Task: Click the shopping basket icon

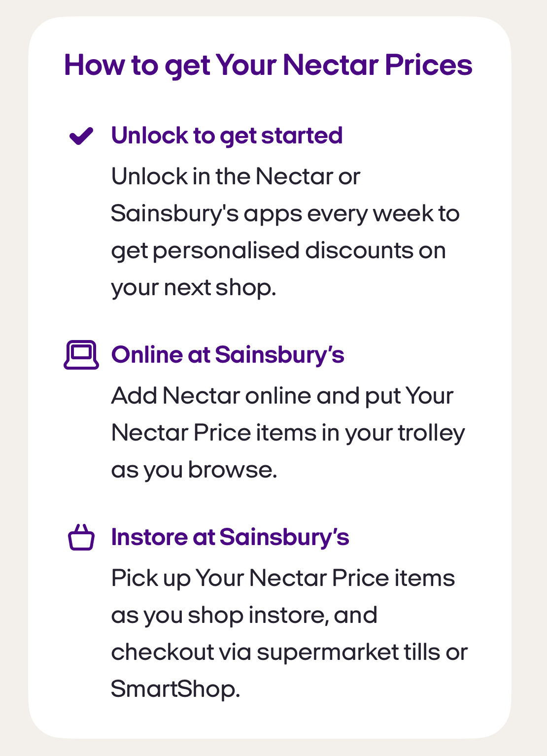Action: click(x=81, y=537)
